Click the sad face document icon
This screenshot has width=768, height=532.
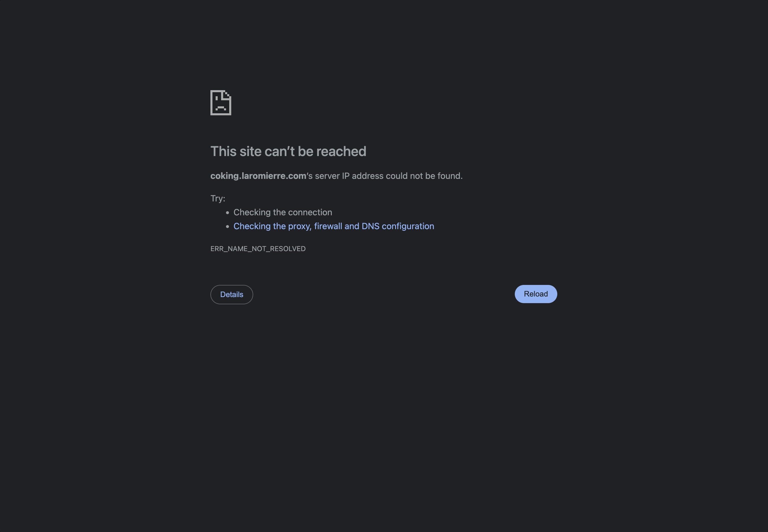click(x=221, y=102)
